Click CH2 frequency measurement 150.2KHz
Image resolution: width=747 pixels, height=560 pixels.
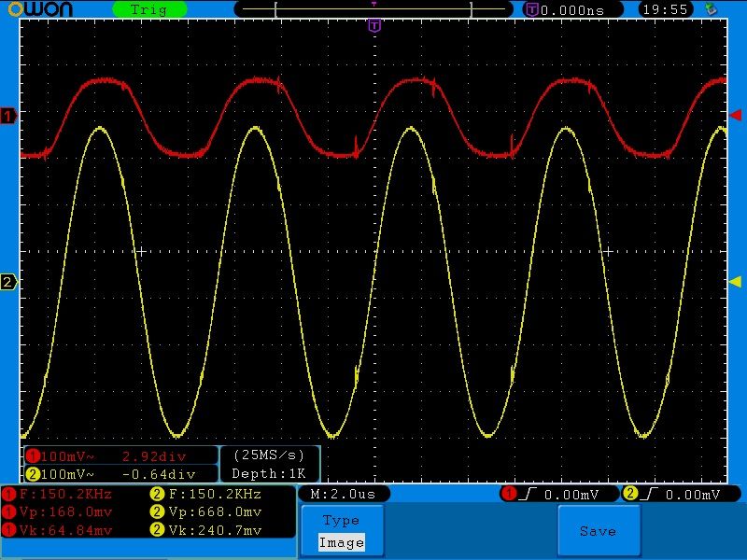(x=213, y=494)
